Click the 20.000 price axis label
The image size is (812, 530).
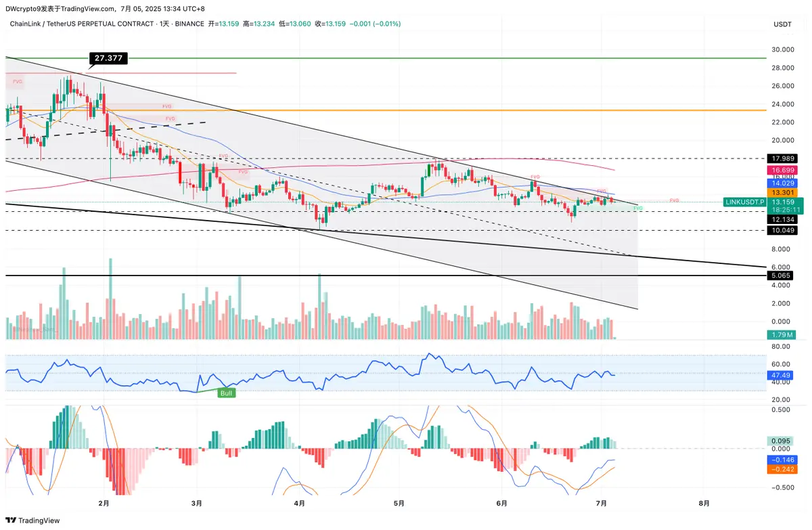[784, 141]
